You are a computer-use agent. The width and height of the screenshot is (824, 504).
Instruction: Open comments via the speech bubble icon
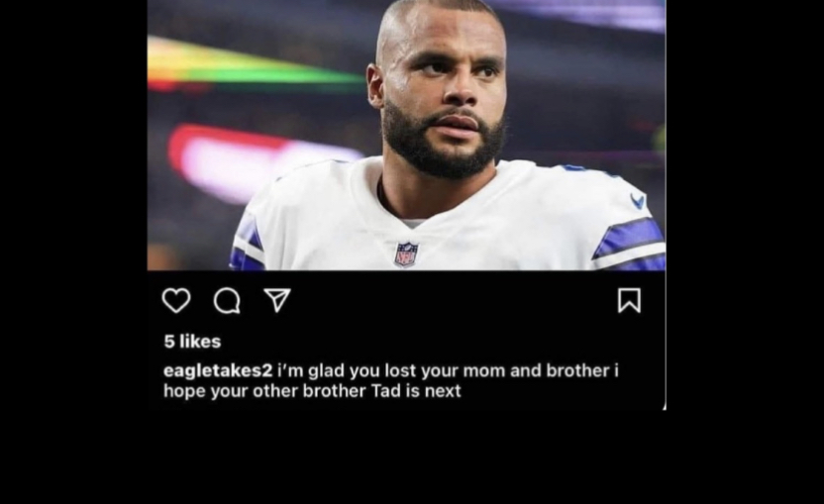(227, 301)
